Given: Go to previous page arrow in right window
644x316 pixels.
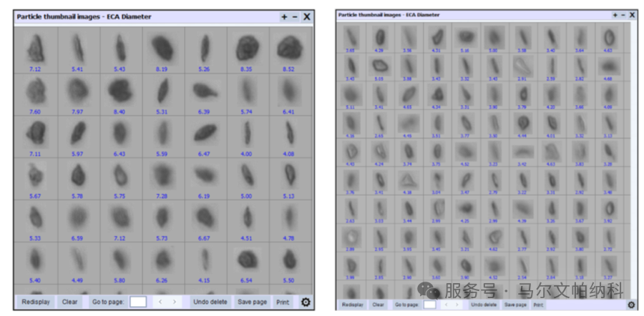Looking at the screenshot, I should coord(446,305).
